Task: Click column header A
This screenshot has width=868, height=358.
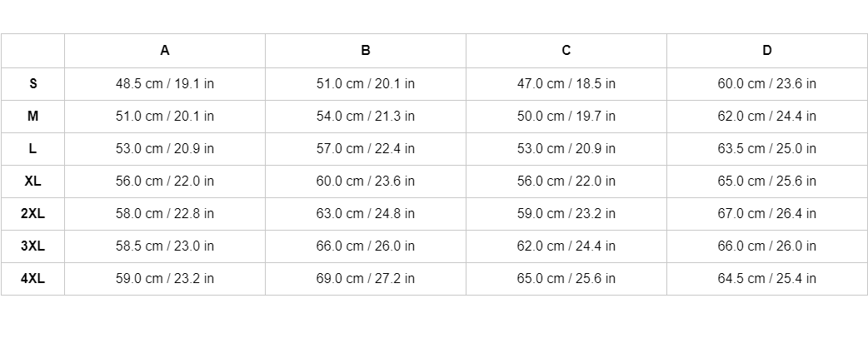Action: [165, 51]
